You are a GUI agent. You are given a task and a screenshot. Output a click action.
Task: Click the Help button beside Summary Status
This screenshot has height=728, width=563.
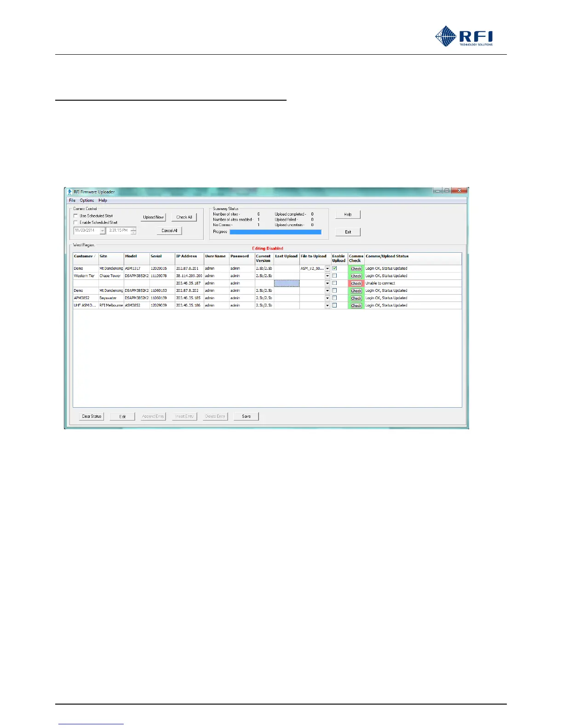click(x=348, y=215)
